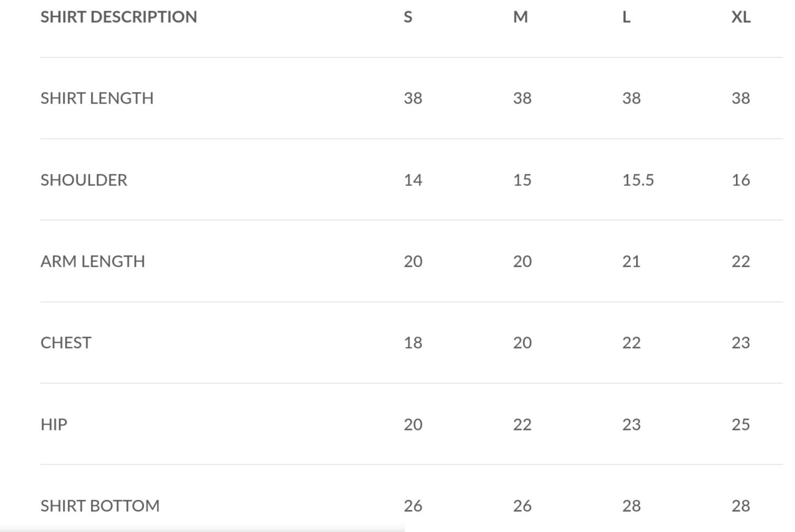795x532 pixels.
Task: Select the L size column header
Action: 626,17
